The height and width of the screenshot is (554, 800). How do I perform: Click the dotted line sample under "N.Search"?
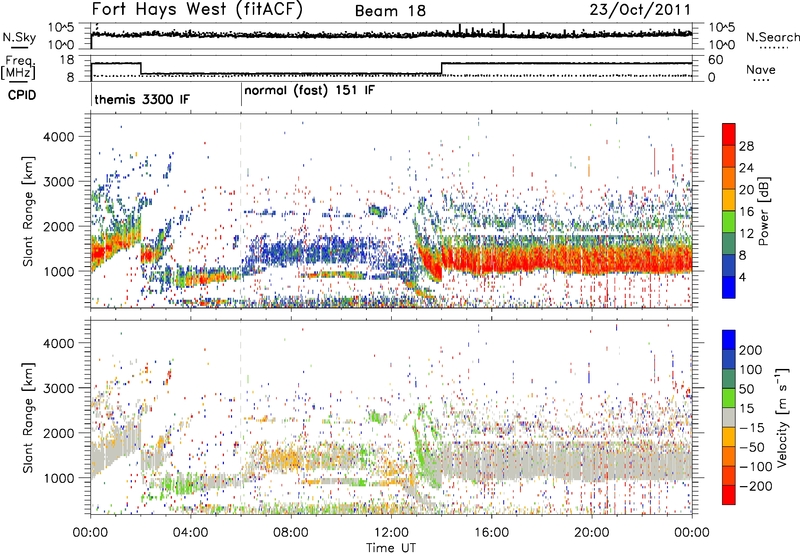click(774, 47)
